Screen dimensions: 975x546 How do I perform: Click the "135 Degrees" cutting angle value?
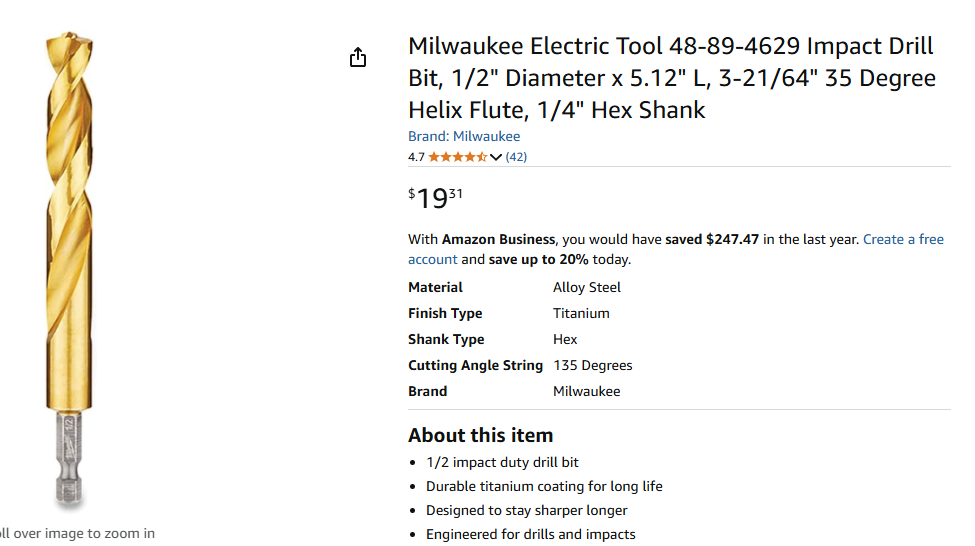click(593, 365)
